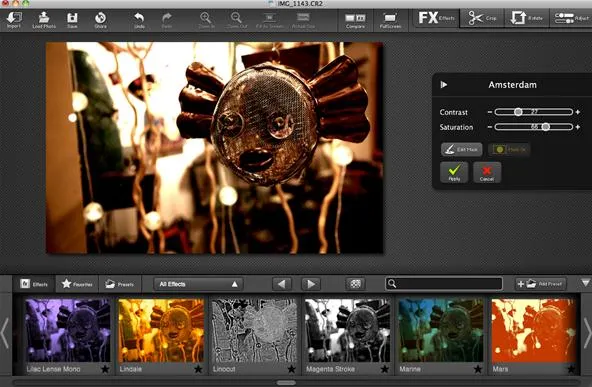Click the main fish photo preview
592x387 pixels.
(214, 148)
